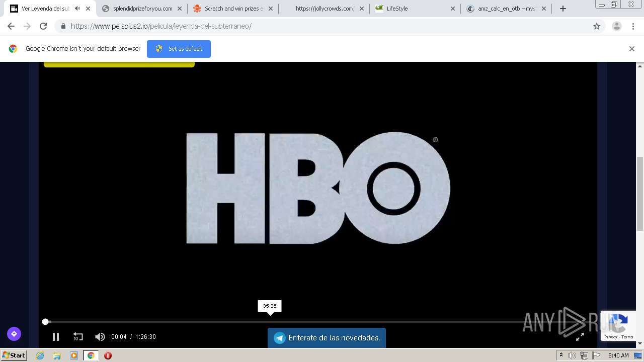Open Chrome's three-dot menu
This screenshot has height=362, width=644.
coord(633,26)
